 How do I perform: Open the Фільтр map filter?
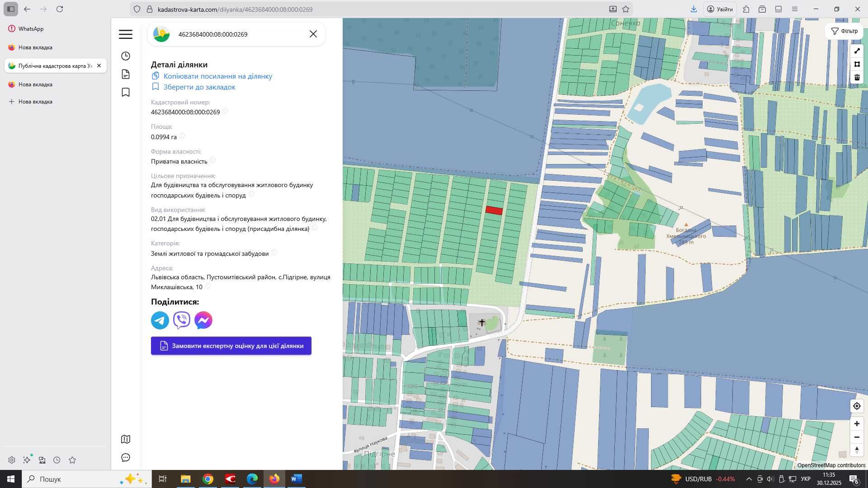point(844,31)
